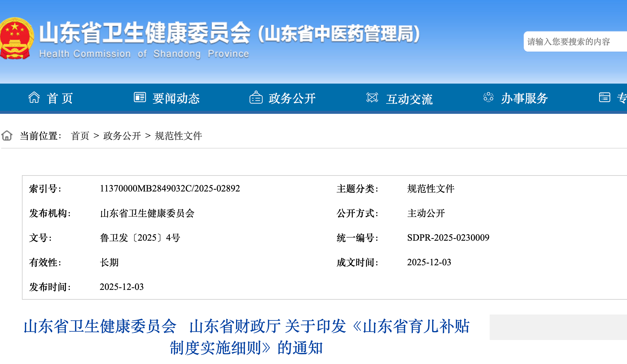Click the briefcase icon beside 政务公开
Viewport: 627px width, 364px height.
[x=256, y=98]
